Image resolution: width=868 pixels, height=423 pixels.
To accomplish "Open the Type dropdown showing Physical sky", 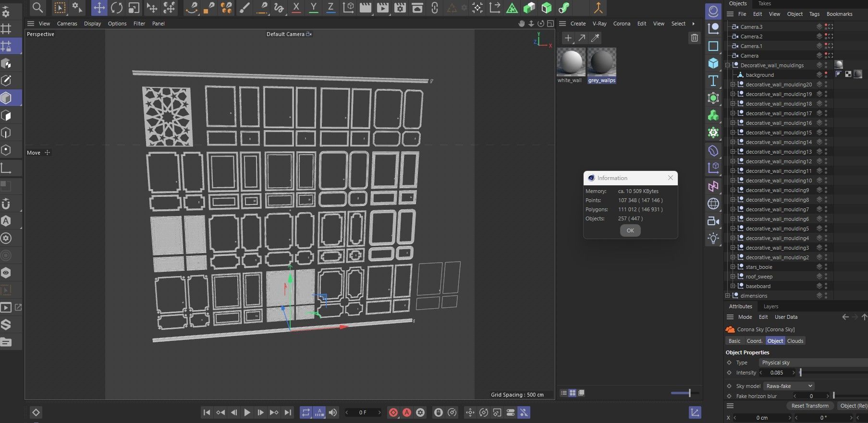I will pos(813,363).
